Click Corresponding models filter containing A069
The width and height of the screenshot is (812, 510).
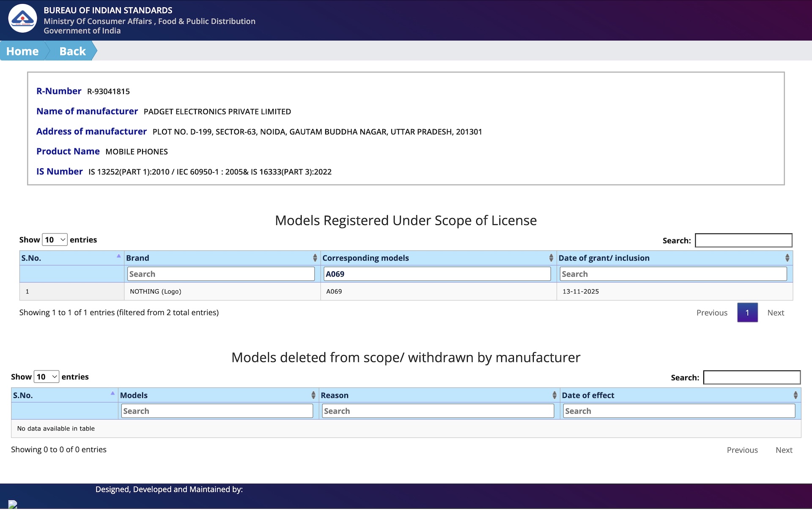coord(436,274)
